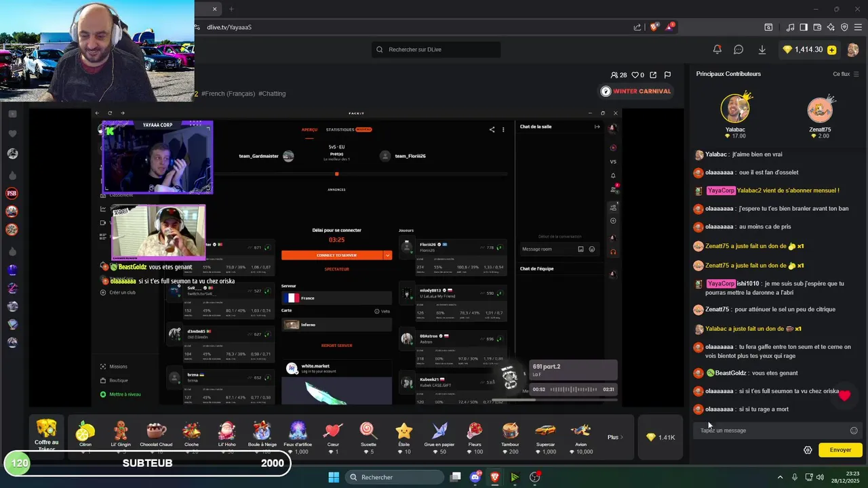The image size is (868, 488).
Task: Open the #Chatting tag
Action: [272, 94]
